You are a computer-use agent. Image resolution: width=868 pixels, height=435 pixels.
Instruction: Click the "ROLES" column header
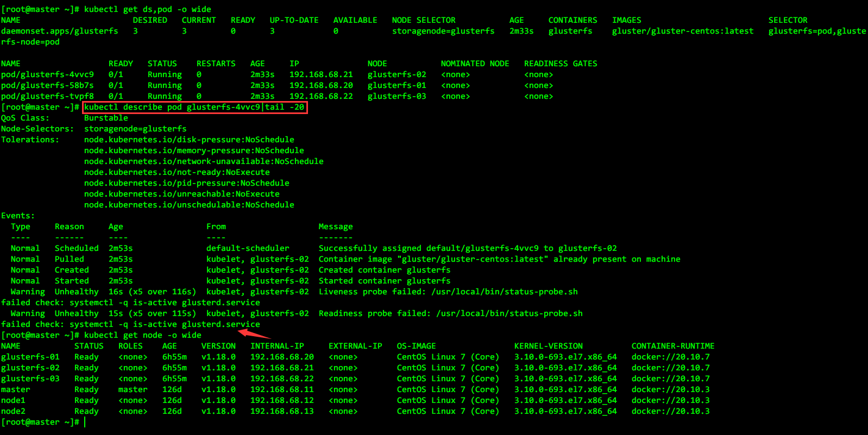[130, 346]
